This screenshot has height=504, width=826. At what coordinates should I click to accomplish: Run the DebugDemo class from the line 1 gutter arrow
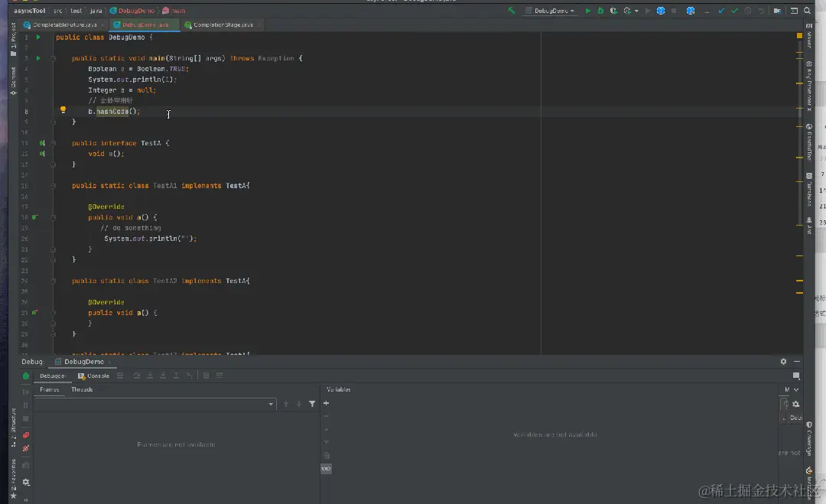click(x=38, y=37)
